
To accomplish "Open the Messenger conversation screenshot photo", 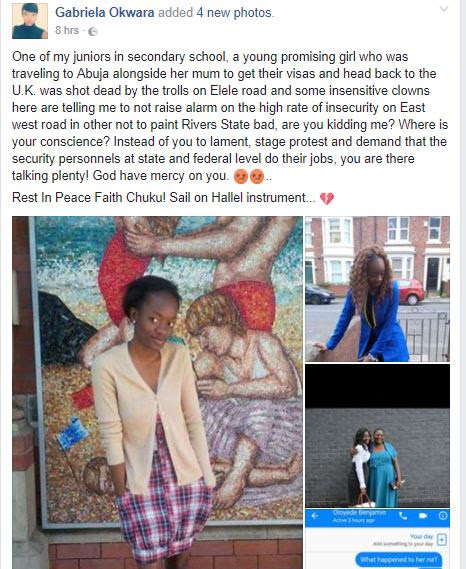I will 377,539.
